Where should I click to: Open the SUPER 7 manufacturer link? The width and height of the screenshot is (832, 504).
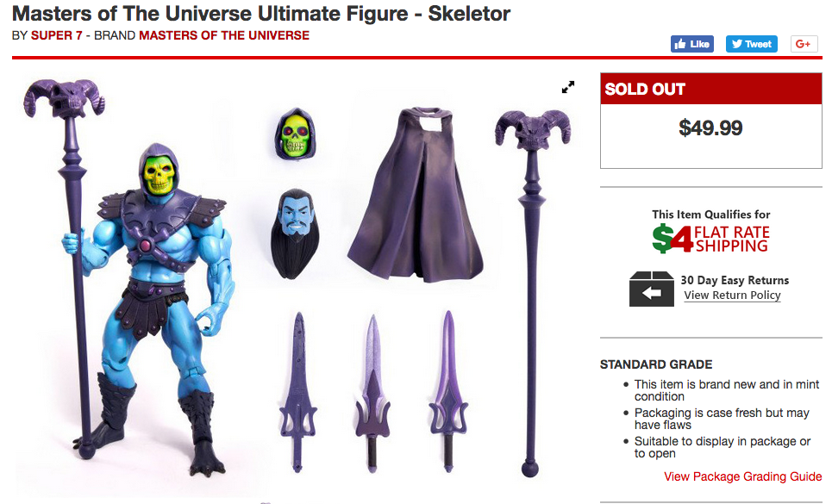coord(56,35)
